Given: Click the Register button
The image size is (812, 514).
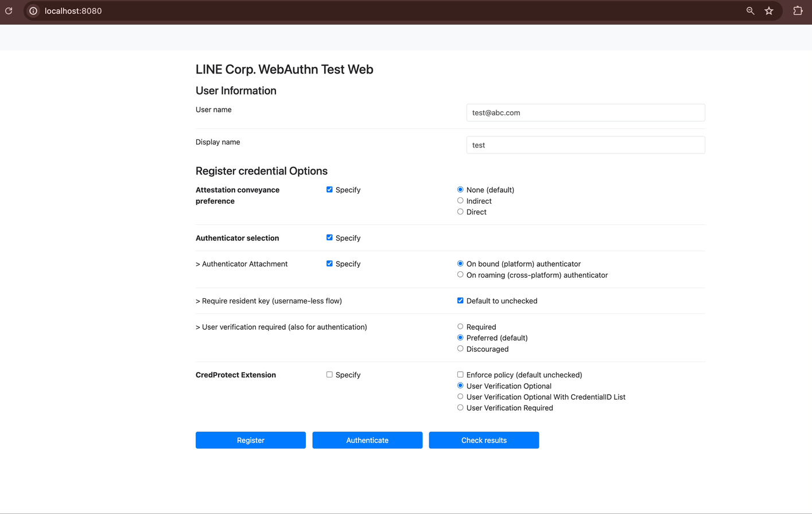Looking at the screenshot, I should (x=250, y=440).
